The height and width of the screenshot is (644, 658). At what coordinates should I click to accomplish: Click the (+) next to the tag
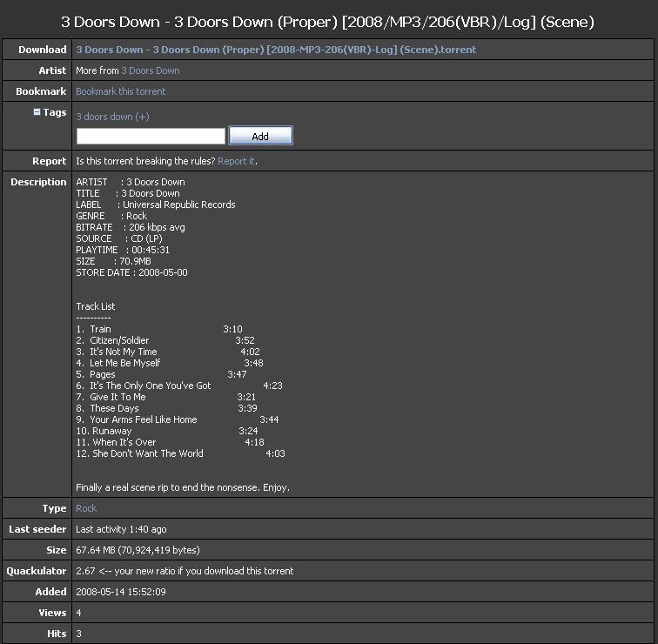point(142,117)
